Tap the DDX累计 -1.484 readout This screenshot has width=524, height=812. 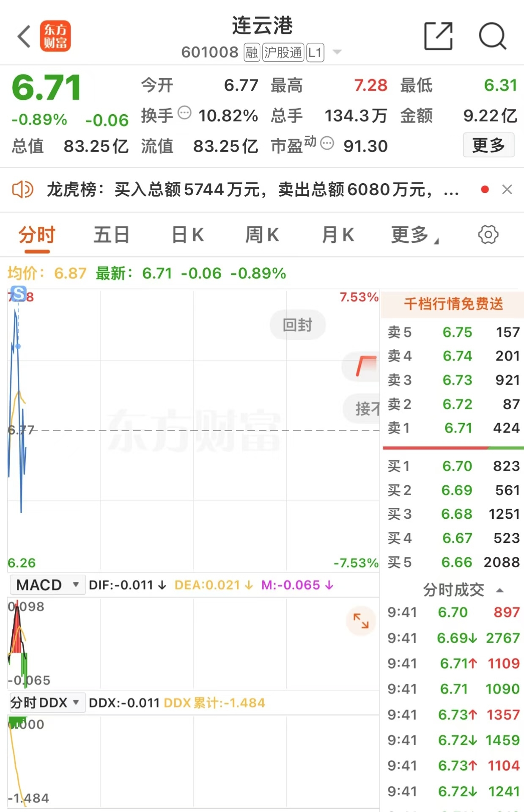(214, 703)
